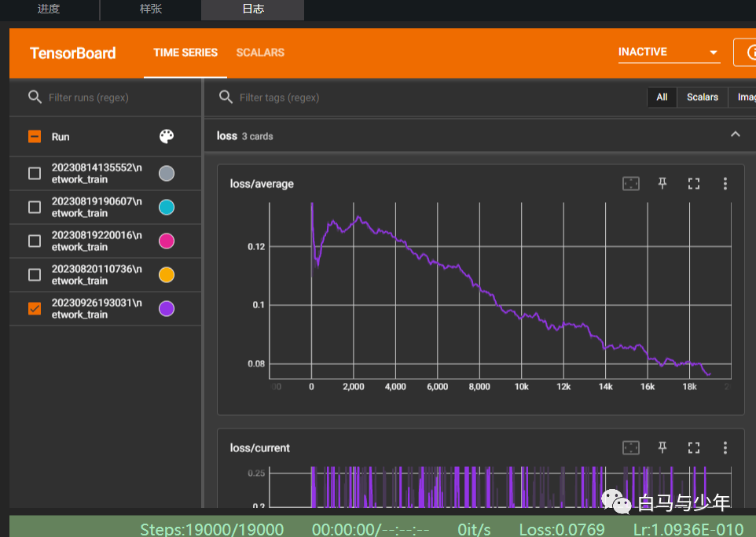
Task: Fit loss/average chart domain to data
Action: [630, 183]
